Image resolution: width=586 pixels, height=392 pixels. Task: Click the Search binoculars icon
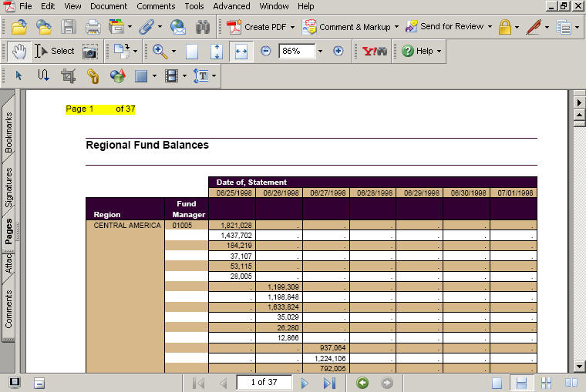coord(203,27)
